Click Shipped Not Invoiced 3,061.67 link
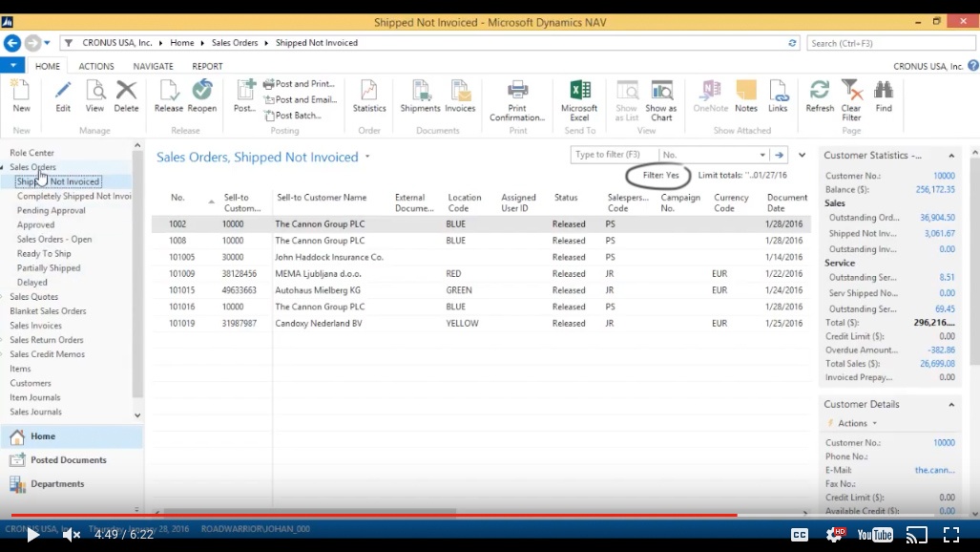Screen dimensions: 980x552 939,233
